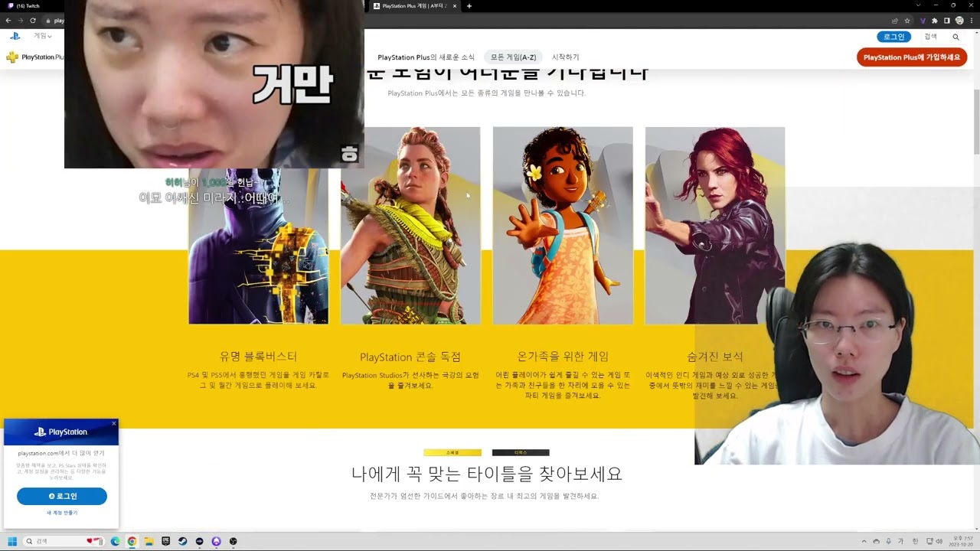Click the share page icon in address bar
The image size is (980, 551).
pyautogui.click(x=895, y=21)
